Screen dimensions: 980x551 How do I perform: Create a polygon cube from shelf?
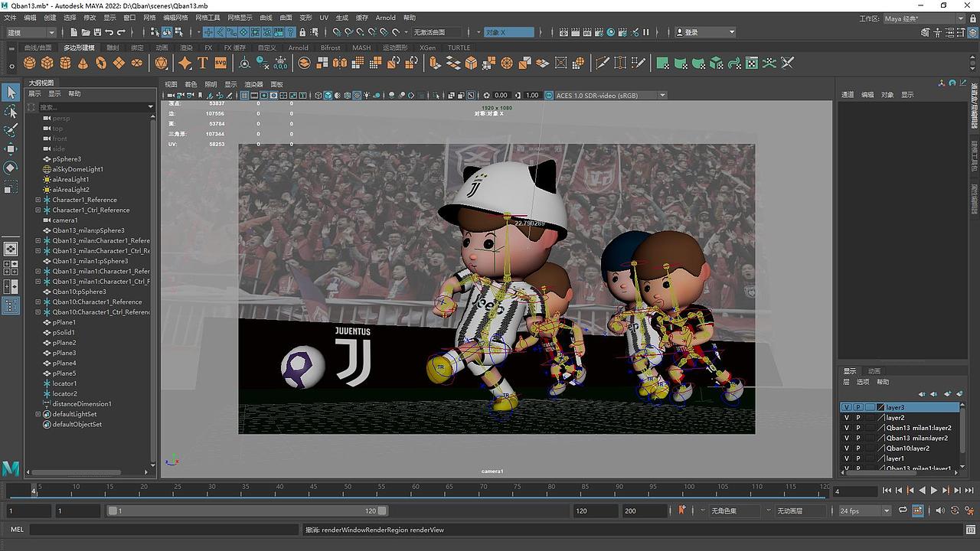click(x=47, y=63)
